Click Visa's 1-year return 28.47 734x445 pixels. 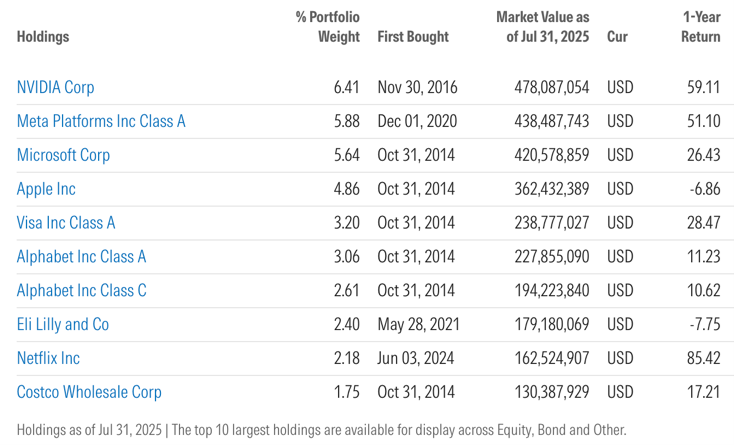[704, 223]
